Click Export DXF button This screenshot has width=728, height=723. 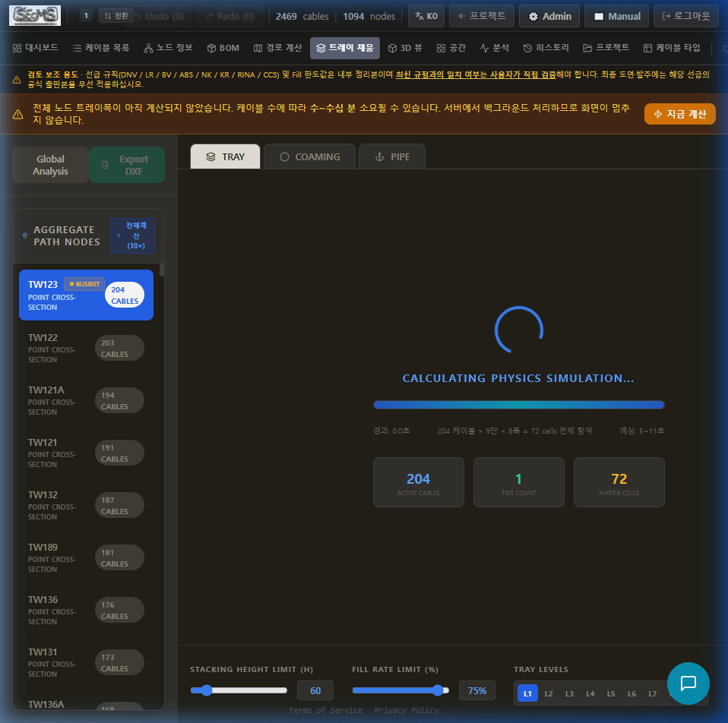pos(127,165)
